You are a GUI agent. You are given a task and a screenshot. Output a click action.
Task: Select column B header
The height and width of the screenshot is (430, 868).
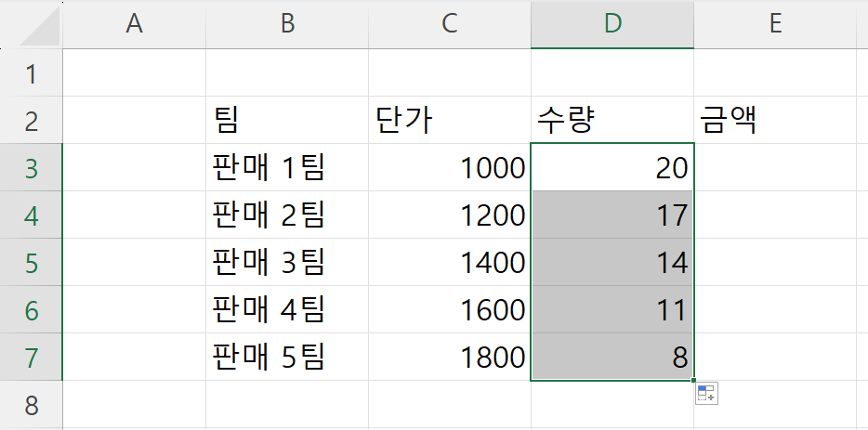click(x=287, y=24)
